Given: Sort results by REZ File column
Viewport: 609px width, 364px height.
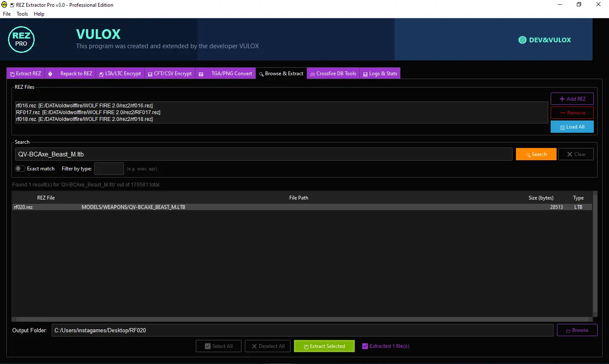Looking at the screenshot, I should click(x=46, y=198).
